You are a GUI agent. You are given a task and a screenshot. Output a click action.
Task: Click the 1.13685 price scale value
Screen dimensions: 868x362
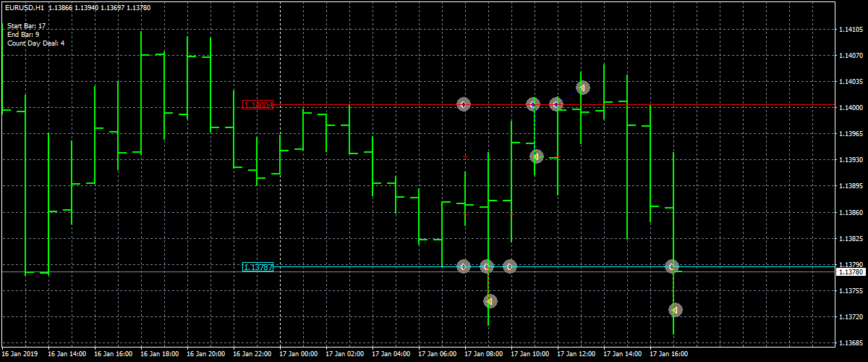(852, 343)
